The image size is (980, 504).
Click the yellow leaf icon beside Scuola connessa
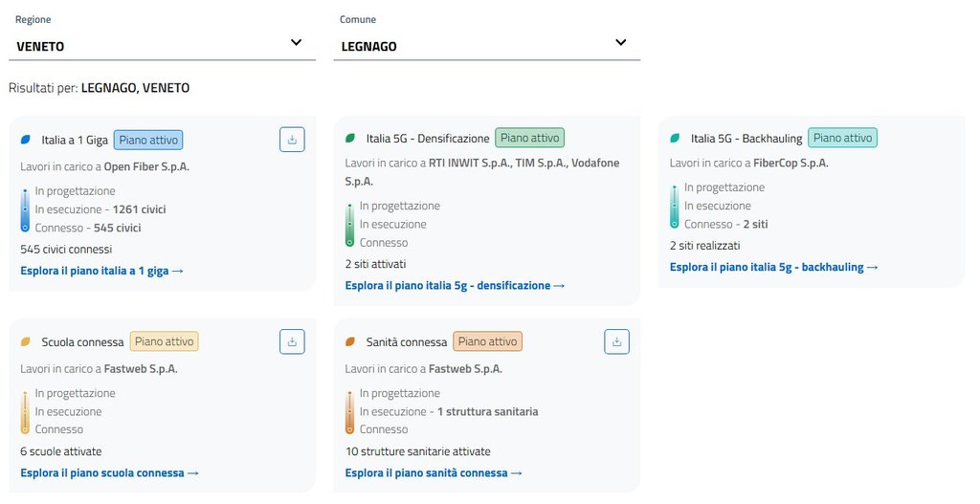pyautogui.click(x=26, y=341)
